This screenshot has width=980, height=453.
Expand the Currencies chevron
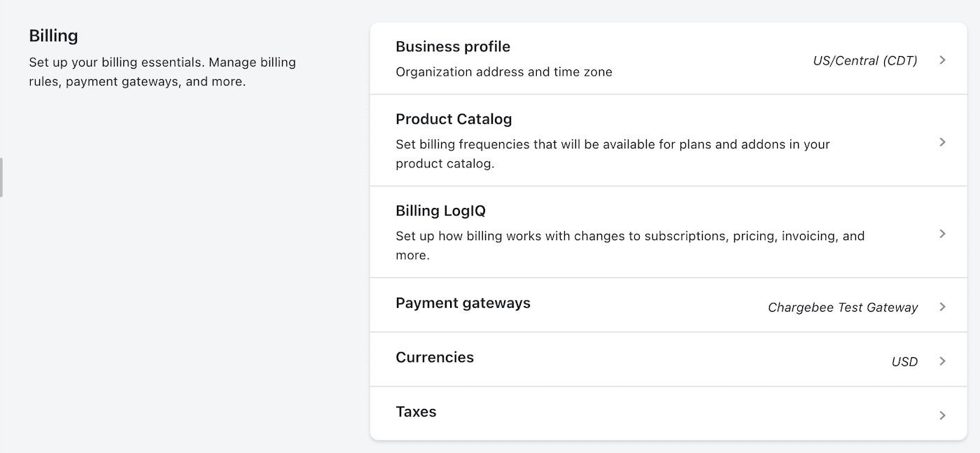click(942, 361)
